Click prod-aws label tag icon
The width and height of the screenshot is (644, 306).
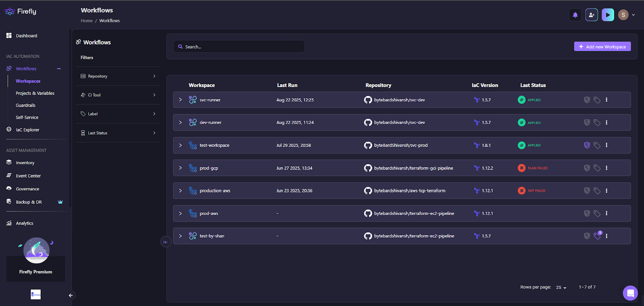(x=597, y=213)
